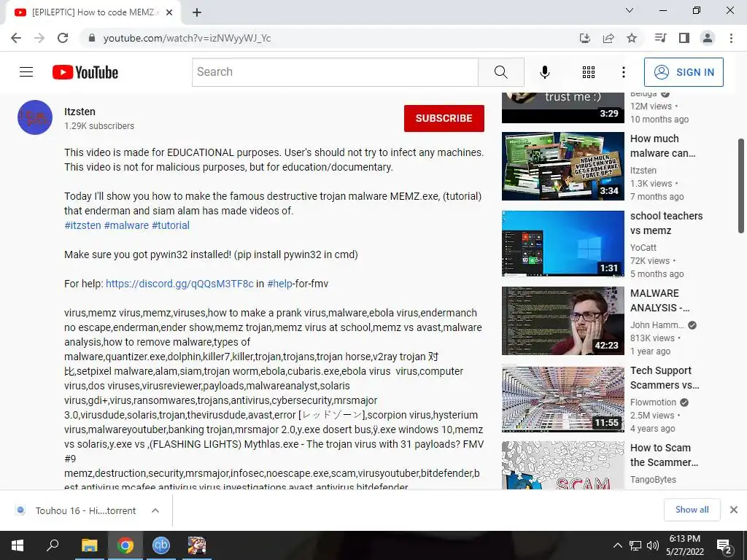Open File Explorer from taskbar

89,545
